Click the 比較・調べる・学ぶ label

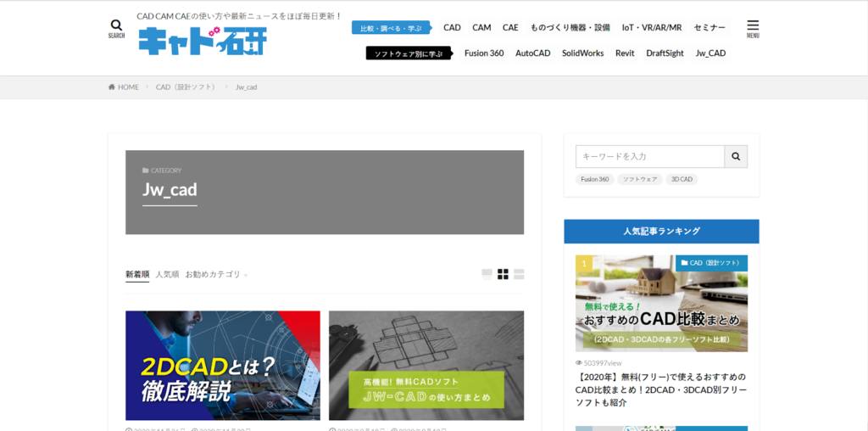click(392, 28)
